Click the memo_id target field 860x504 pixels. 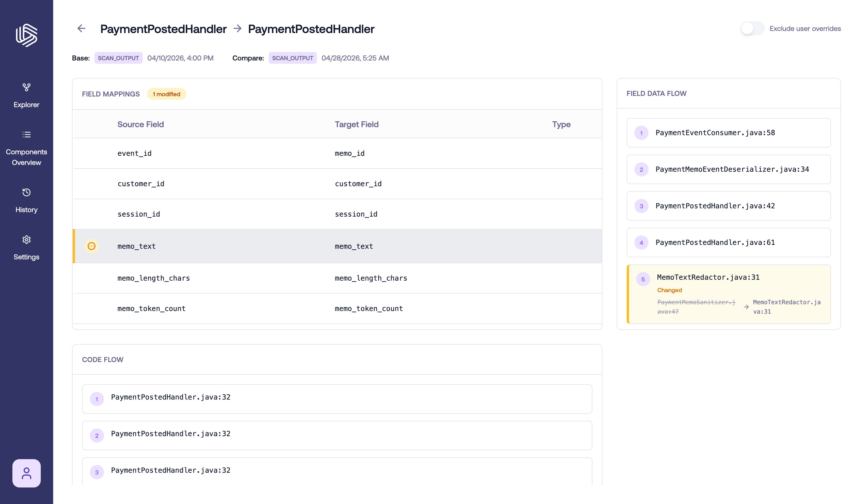coord(349,153)
